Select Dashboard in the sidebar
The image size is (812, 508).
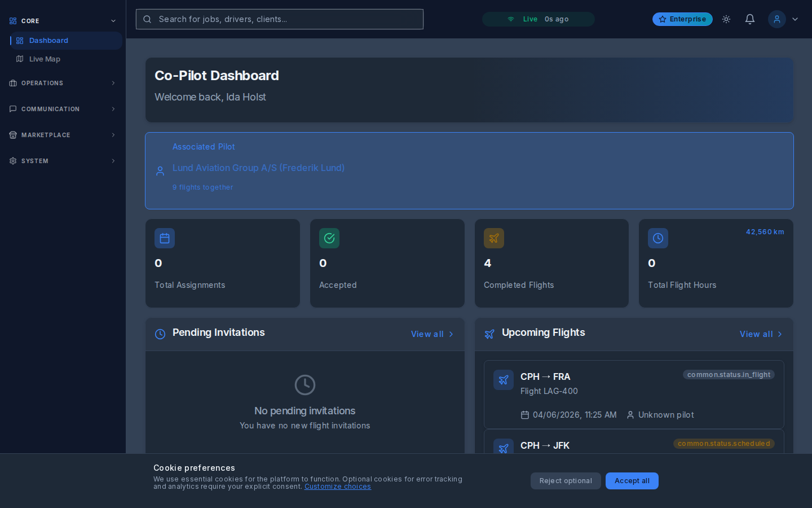click(48, 40)
